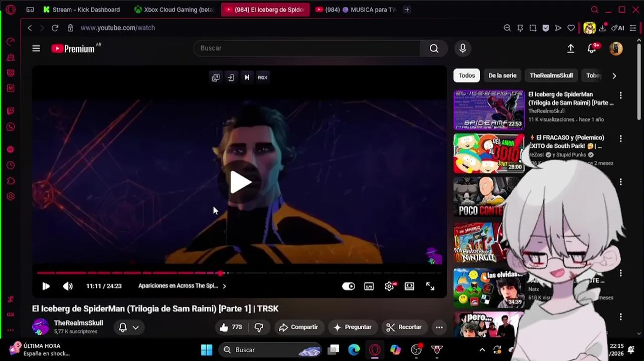
Task: Select the 'Todos' filter chip
Action: point(466,76)
